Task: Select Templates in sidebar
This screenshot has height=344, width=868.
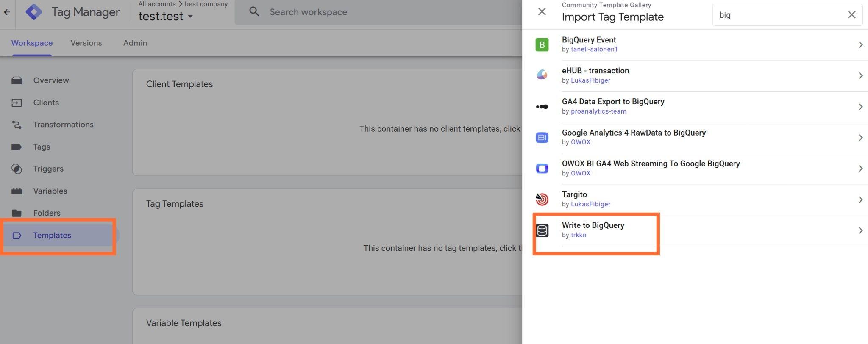Action: coord(52,236)
